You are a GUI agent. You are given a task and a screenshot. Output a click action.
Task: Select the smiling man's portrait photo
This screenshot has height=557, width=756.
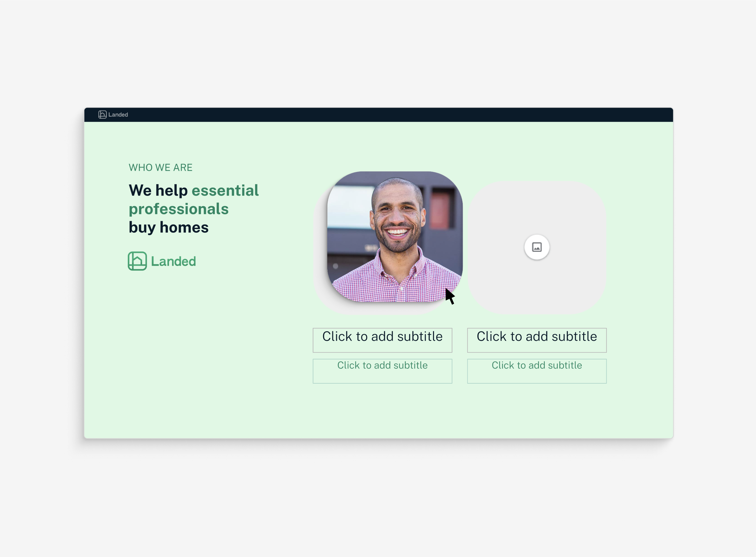click(395, 236)
